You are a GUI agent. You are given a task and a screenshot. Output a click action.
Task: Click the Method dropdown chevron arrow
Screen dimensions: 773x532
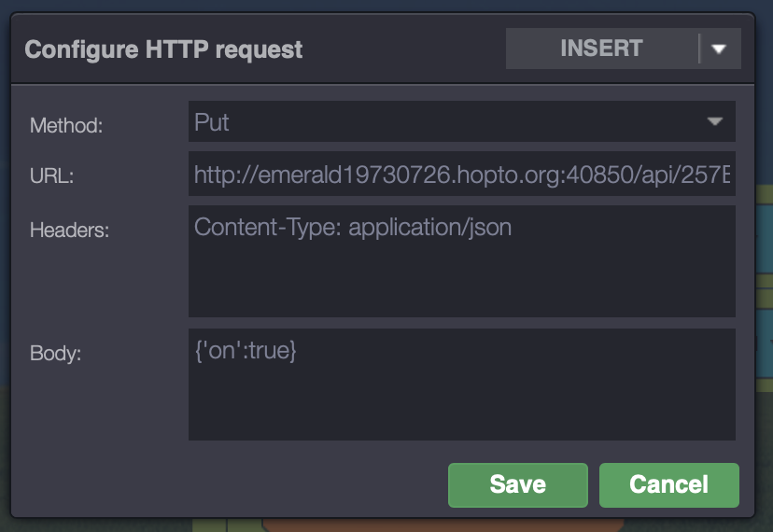[x=715, y=122]
